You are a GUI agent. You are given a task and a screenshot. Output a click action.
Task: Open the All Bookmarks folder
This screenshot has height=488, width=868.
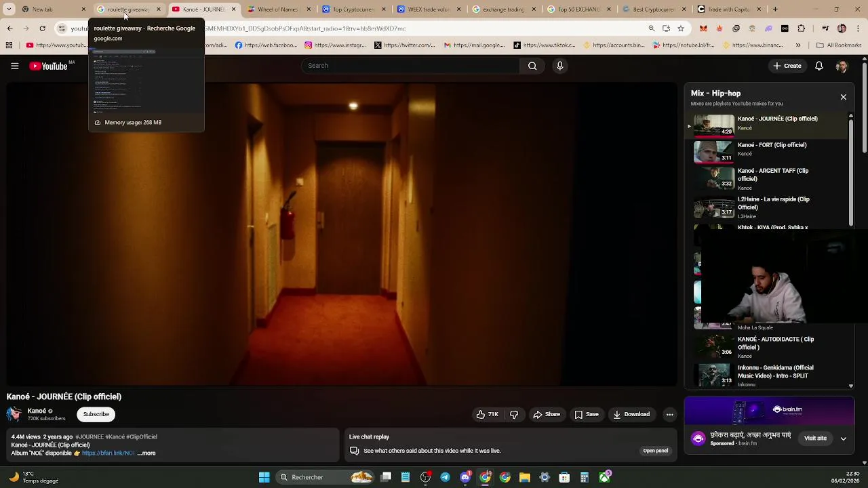tap(839, 45)
